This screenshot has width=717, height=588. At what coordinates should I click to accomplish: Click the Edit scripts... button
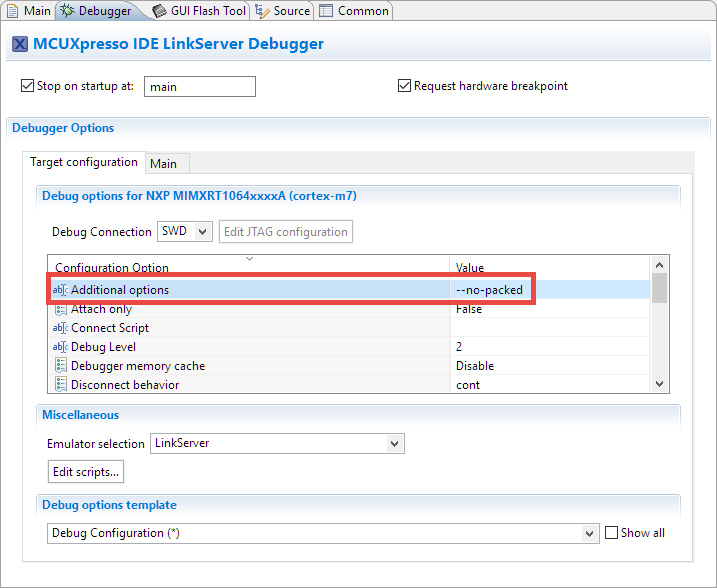[x=86, y=471]
